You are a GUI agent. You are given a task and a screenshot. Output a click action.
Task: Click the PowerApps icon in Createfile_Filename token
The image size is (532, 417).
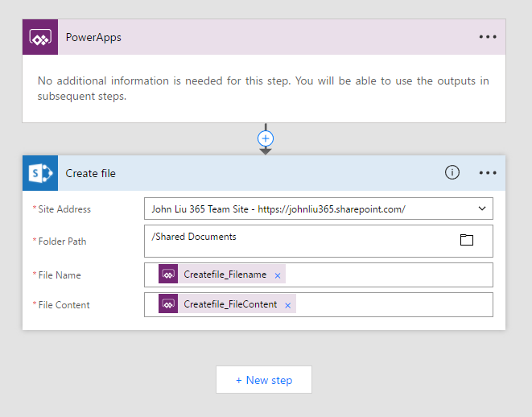tap(168, 275)
